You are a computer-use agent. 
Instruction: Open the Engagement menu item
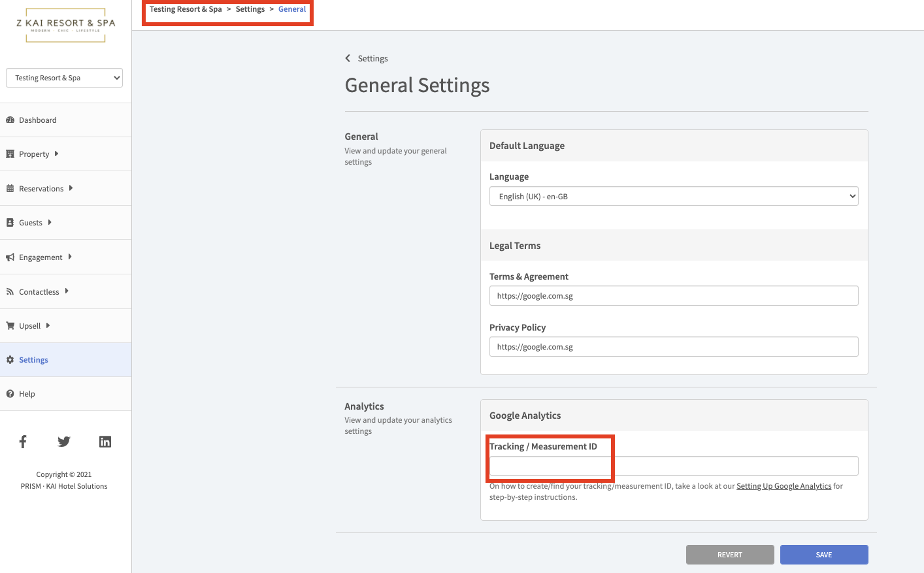(41, 257)
